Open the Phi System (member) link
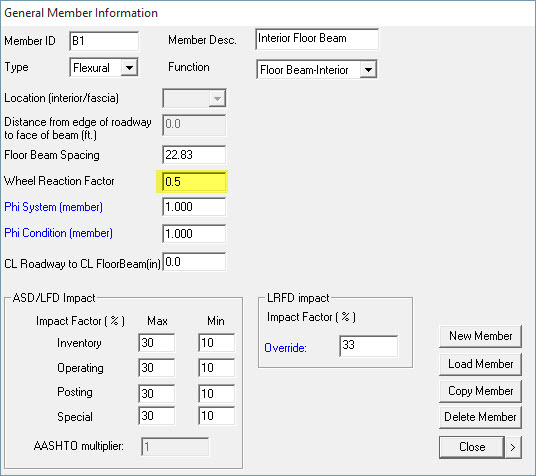This screenshot has width=536, height=476. click(53, 207)
